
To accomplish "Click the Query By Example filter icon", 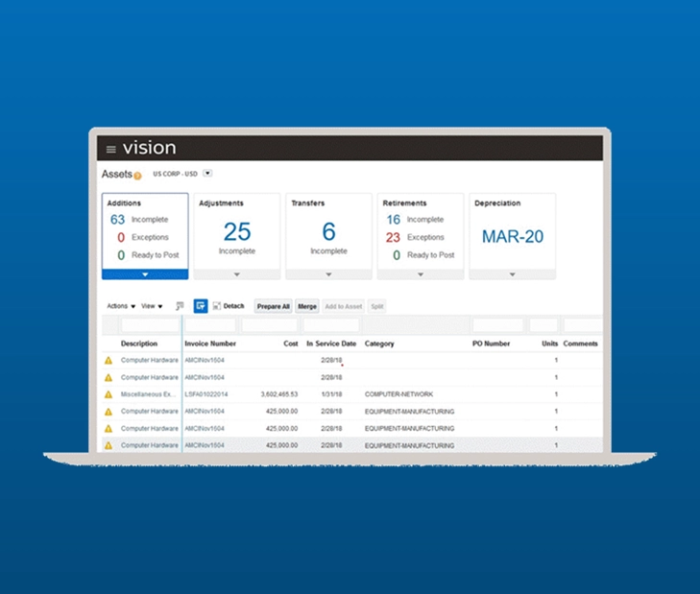I will [180, 306].
